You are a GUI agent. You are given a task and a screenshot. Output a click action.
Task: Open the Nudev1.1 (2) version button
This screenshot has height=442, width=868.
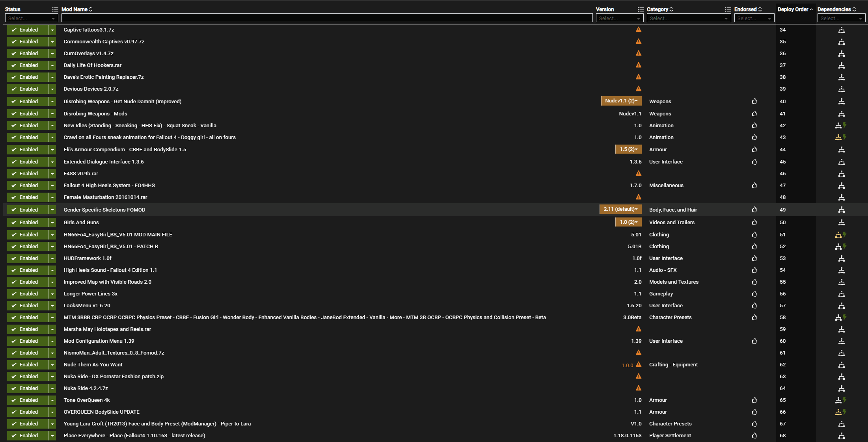tap(621, 101)
